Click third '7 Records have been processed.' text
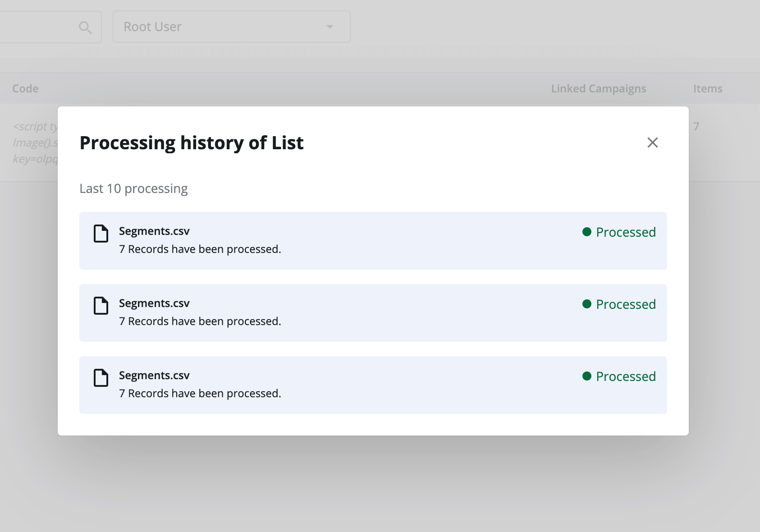The height and width of the screenshot is (532, 760). (200, 394)
